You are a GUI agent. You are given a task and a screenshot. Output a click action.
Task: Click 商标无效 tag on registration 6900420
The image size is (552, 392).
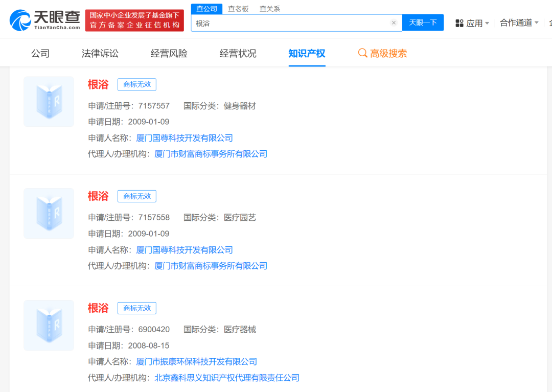pyautogui.click(x=137, y=308)
